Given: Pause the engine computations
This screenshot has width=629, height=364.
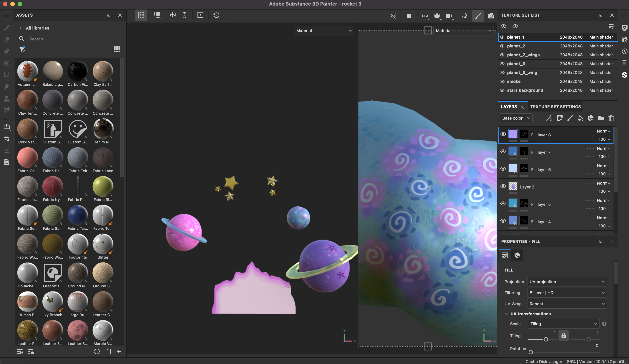Looking at the screenshot, I should click(409, 16).
